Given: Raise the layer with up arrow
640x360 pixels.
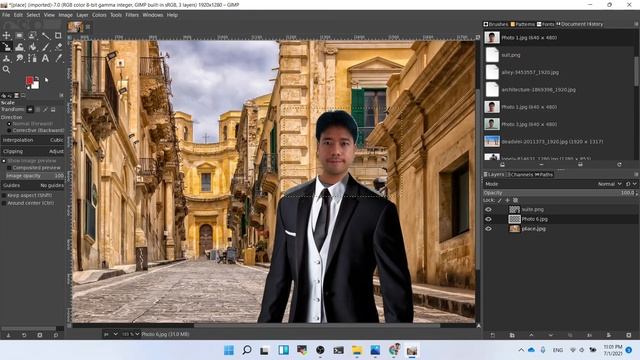Looking at the screenshot, I should (x=531, y=335).
